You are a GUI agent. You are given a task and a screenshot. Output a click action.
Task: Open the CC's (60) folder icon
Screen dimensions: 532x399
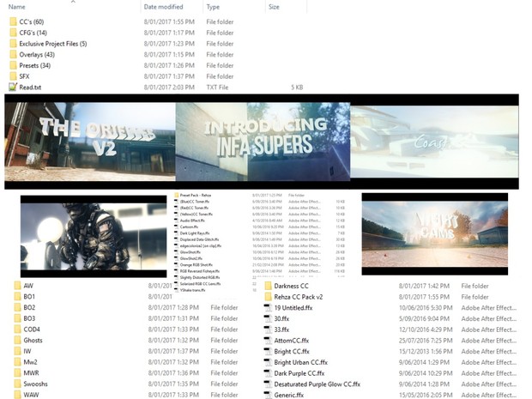click(13, 21)
